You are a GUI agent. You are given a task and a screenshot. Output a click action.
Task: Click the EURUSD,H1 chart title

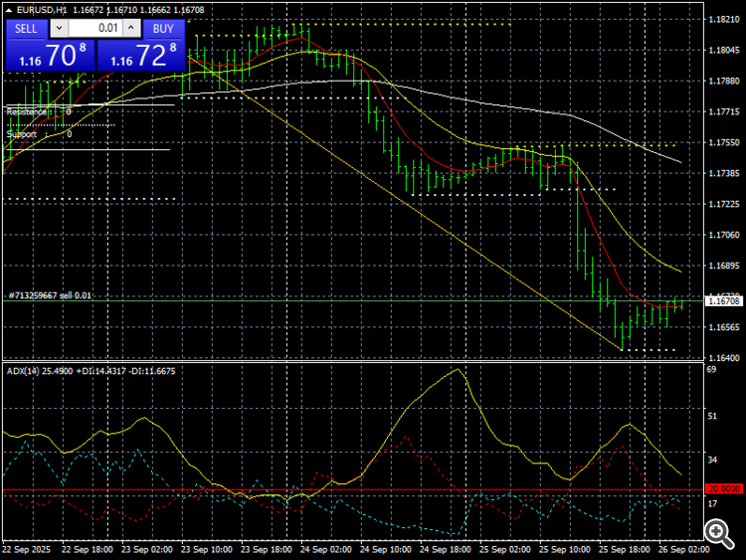[42, 10]
